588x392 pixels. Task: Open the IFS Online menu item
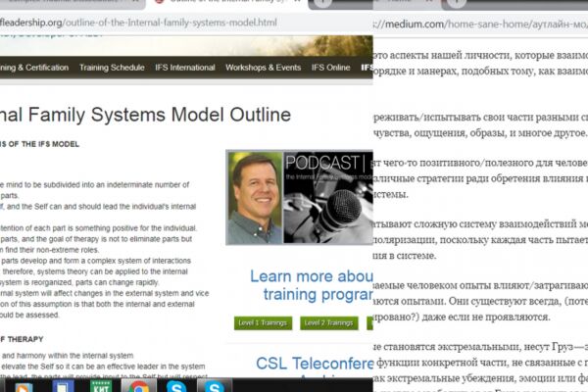click(330, 68)
